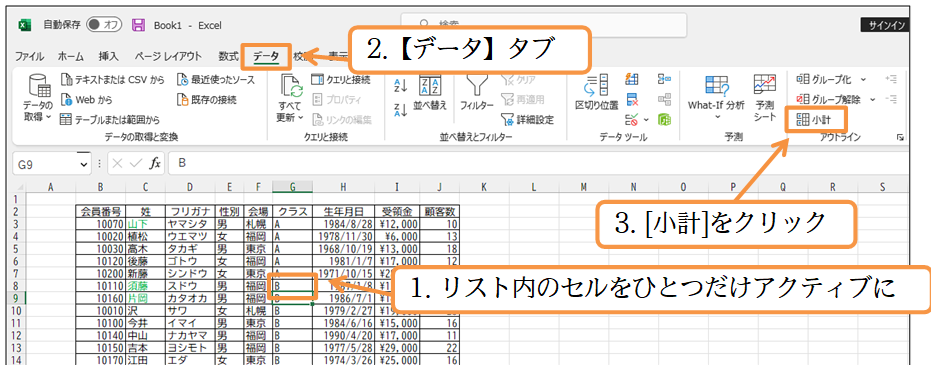
Task: Expand the What-If 分析 dropdown arrow
Action: point(717,117)
